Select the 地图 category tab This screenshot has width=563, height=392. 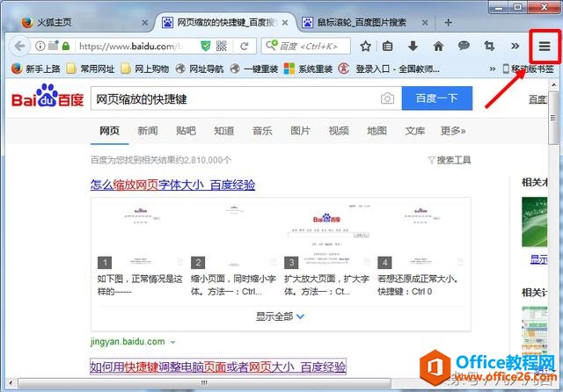click(377, 131)
